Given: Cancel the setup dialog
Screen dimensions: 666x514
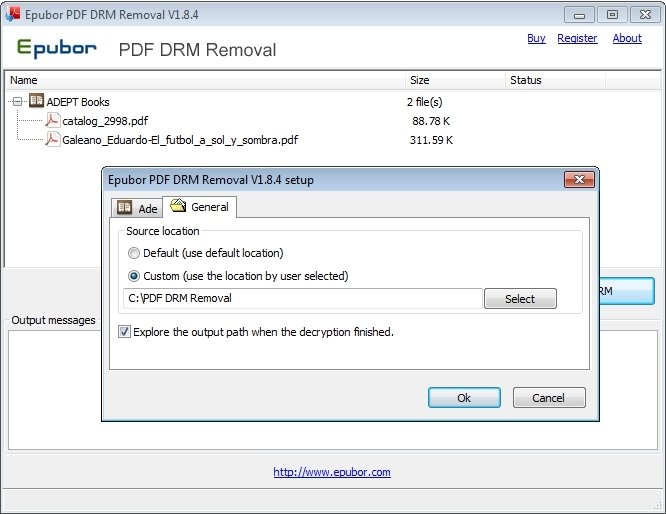Looking at the screenshot, I should tap(549, 398).
